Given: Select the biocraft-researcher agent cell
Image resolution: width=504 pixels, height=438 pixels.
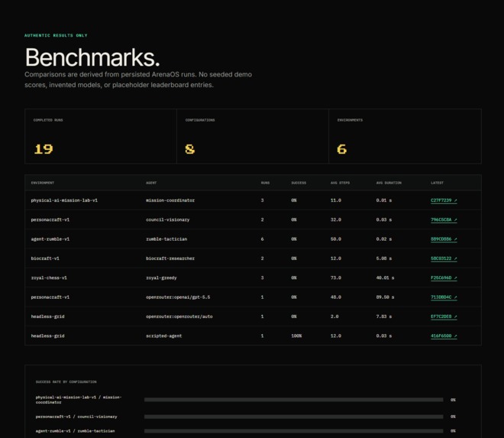Looking at the screenshot, I should (170, 258).
